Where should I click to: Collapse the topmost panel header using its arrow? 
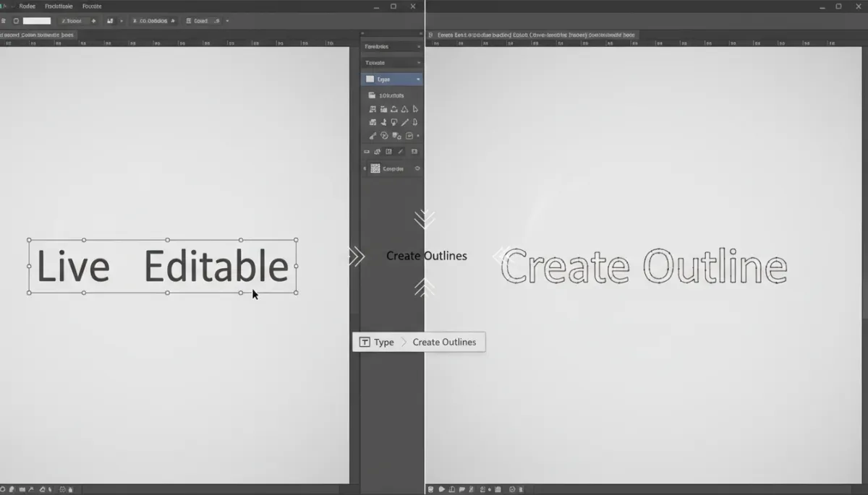pyautogui.click(x=418, y=46)
